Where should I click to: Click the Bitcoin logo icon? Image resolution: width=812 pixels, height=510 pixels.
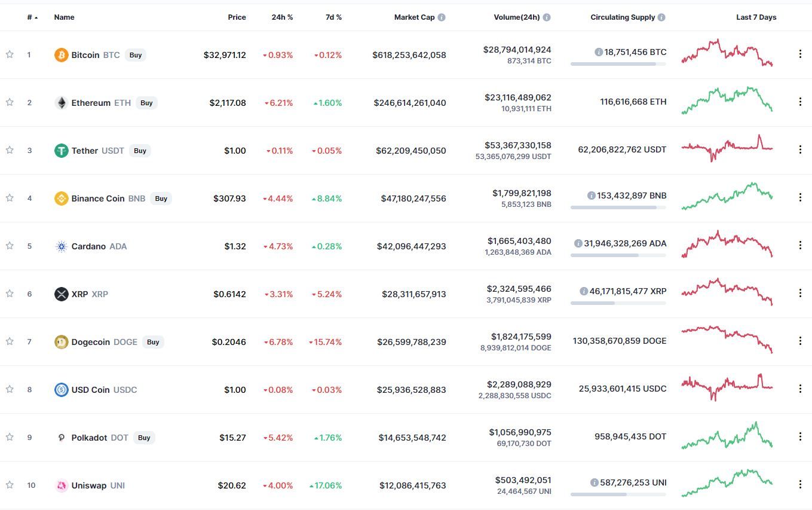click(61, 55)
